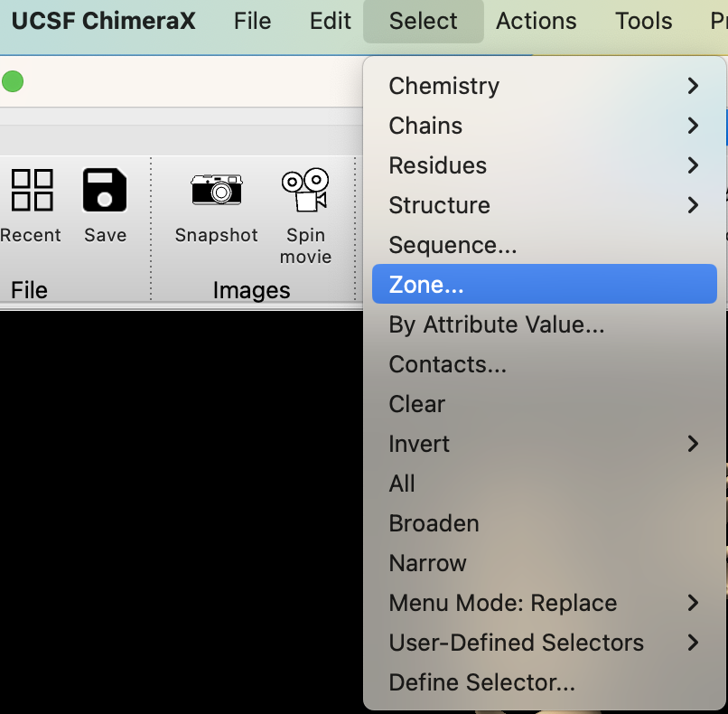This screenshot has width=728, height=714.
Task: Expand the Structure submenu
Action: pos(544,205)
